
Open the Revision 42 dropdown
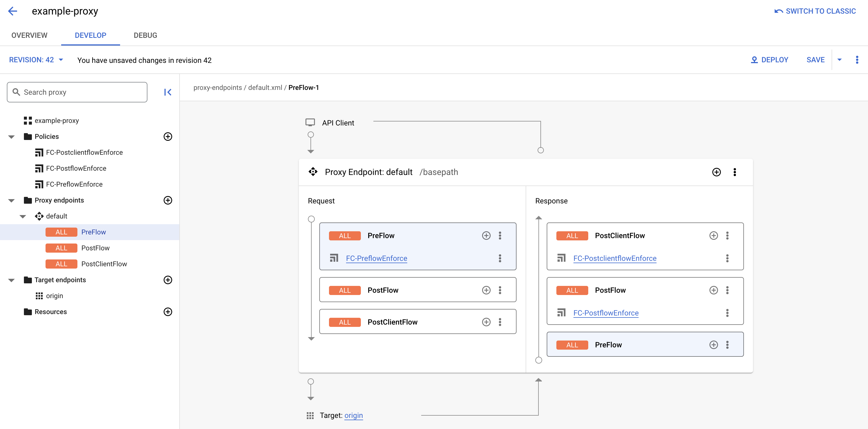[36, 60]
